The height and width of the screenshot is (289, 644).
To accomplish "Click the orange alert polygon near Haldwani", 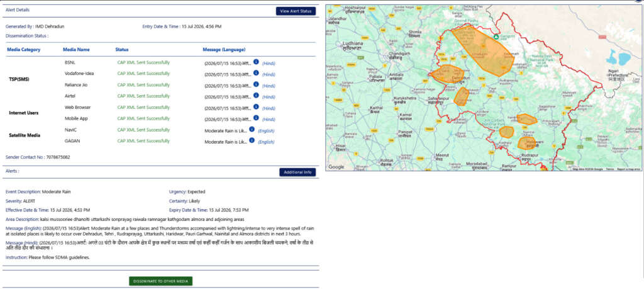I will pos(527,144).
